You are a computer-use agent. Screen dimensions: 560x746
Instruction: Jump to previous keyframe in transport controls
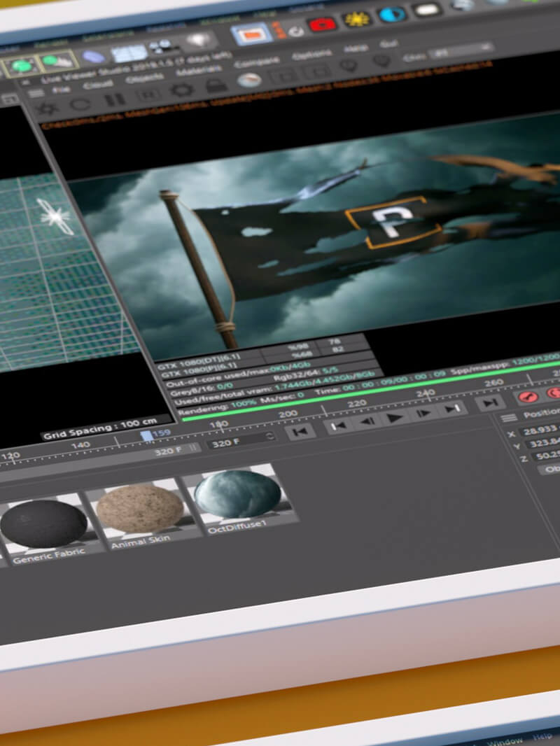pos(338,425)
